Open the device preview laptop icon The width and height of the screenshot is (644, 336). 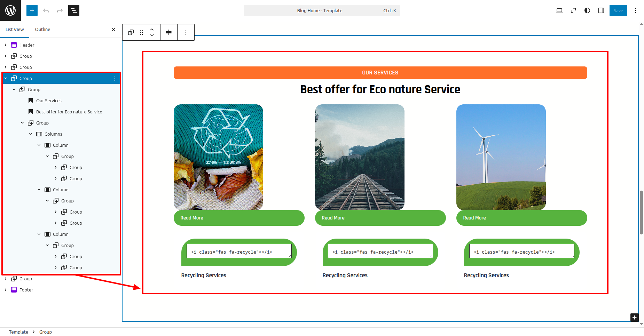[x=559, y=10]
